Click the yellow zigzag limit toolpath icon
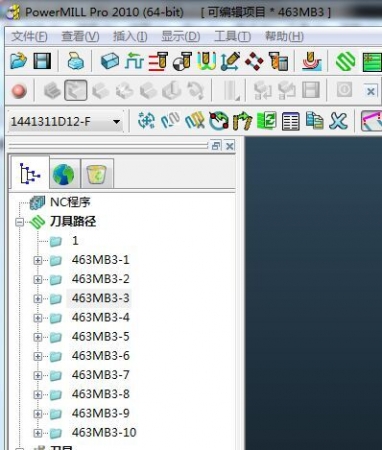Image resolution: width=382 pixels, height=450 pixels. [194, 121]
